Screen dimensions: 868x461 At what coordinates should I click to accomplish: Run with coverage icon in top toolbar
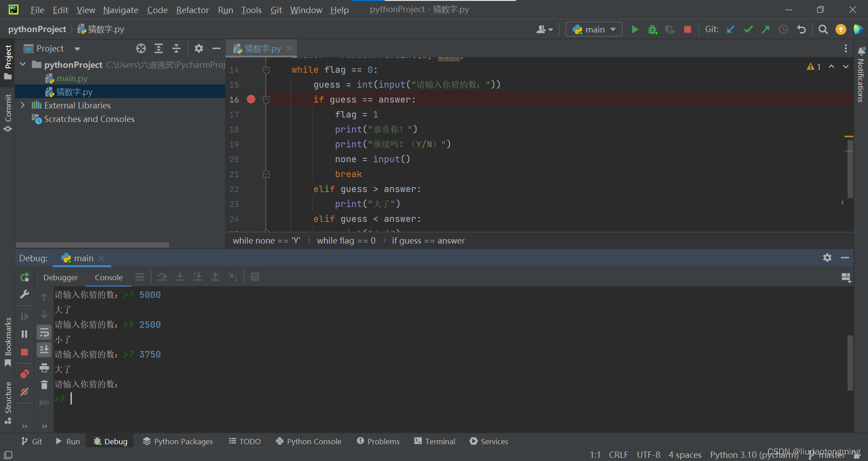point(670,29)
